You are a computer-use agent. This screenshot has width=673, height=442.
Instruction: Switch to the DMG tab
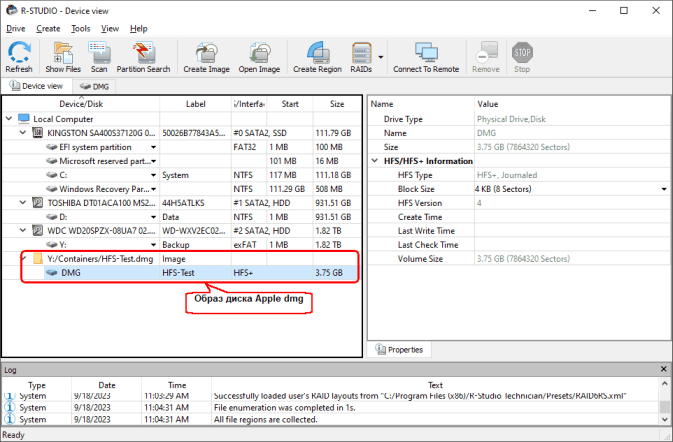(94, 86)
